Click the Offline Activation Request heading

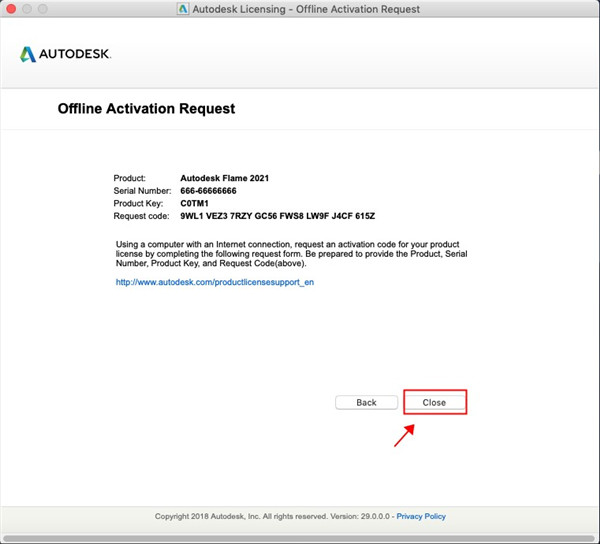pyautogui.click(x=146, y=109)
